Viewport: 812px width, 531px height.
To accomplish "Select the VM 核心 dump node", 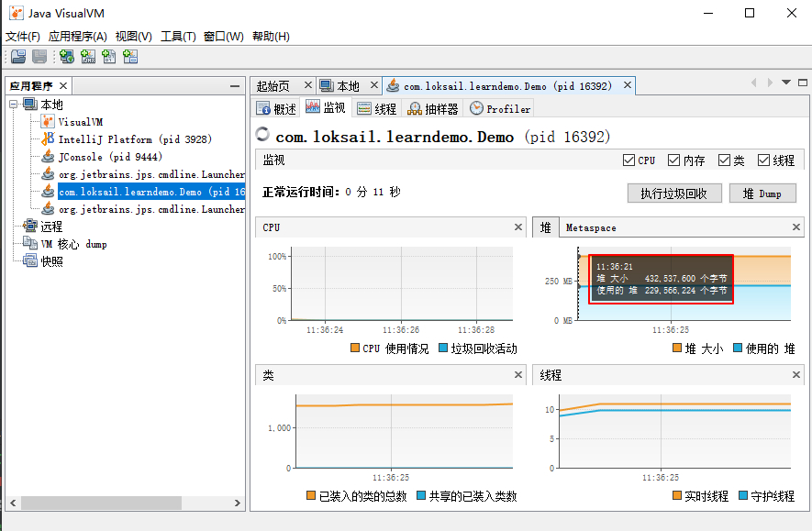I will pyautogui.click(x=73, y=244).
